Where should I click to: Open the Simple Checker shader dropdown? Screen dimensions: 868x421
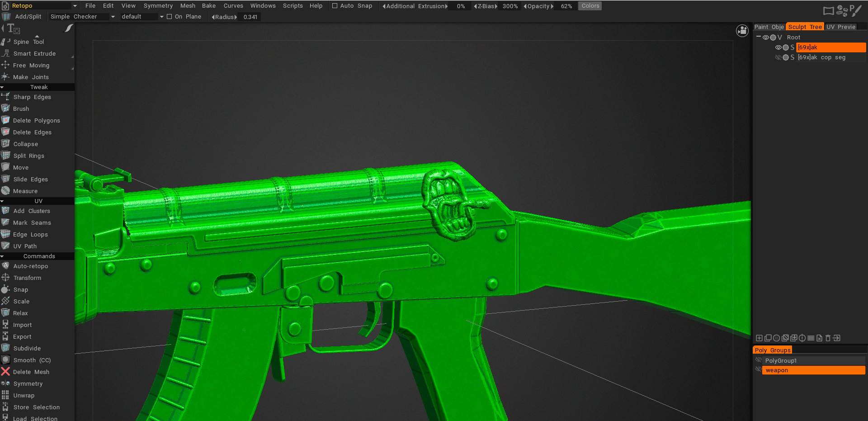[113, 17]
